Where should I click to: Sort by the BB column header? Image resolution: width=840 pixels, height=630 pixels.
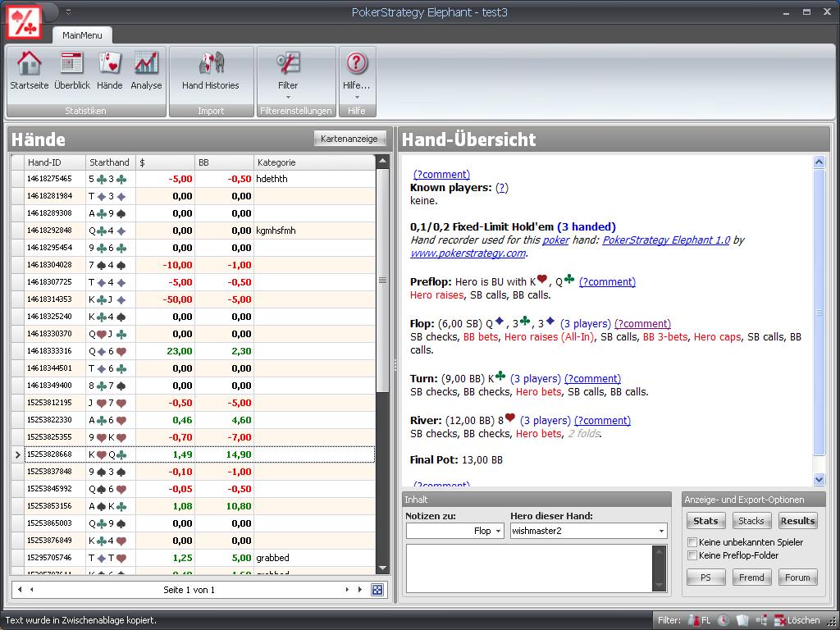point(225,162)
